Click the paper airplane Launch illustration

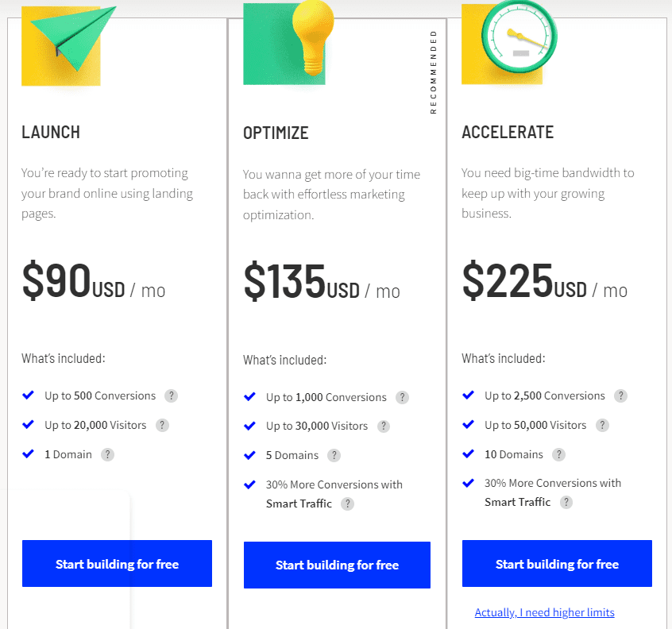point(69,45)
